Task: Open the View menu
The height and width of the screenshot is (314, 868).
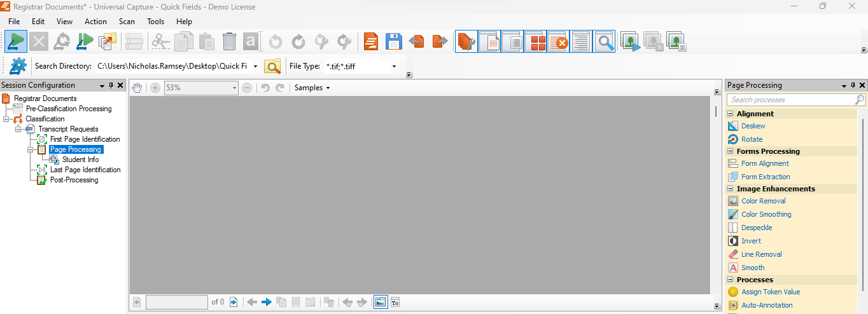Action: tap(64, 21)
